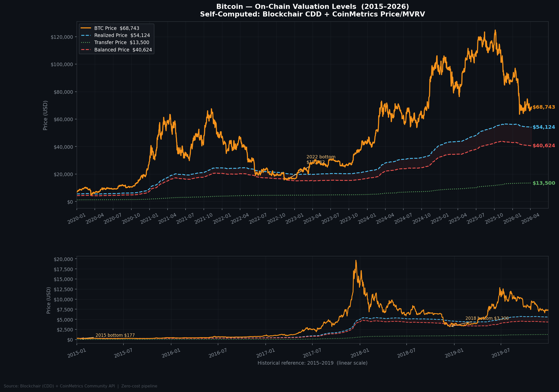Viewport: 559px width, 392px height.
Task: Click the BTC Price legend entry
Action: [x=117, y=28]
